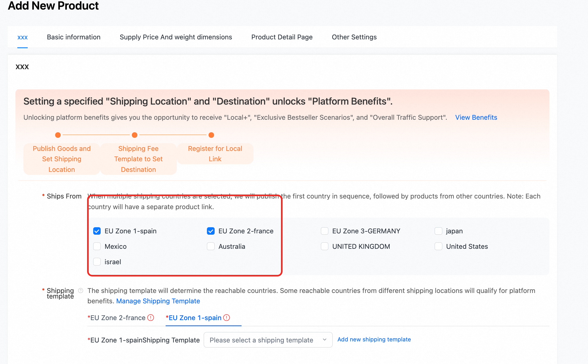Click third orange step dot for Local Link
The image size is (588, 364).
coord(211,135)
